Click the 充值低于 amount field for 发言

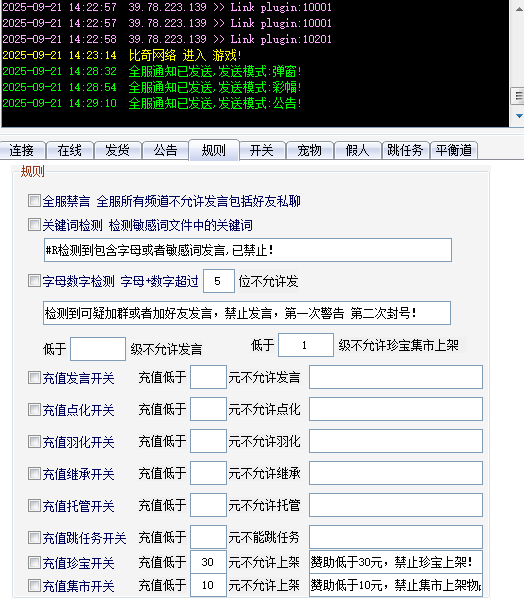[x=208, y=377]
